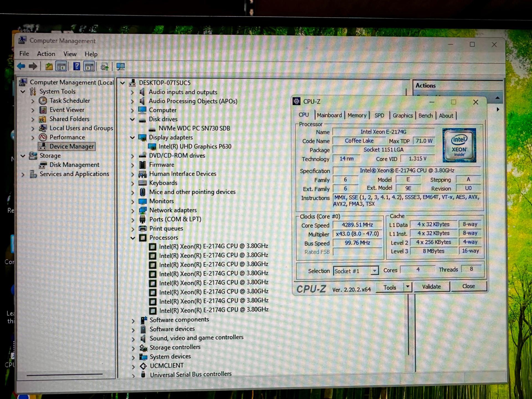Open the Socket #1 selection dropdown
Image resolution: width=532 pixels, height=399 pixels.
374,271
